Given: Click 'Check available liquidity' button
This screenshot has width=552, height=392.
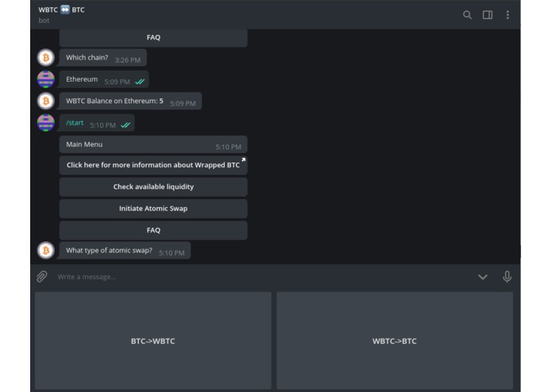Looking at the screenshot, I should [x=153, y=187].
